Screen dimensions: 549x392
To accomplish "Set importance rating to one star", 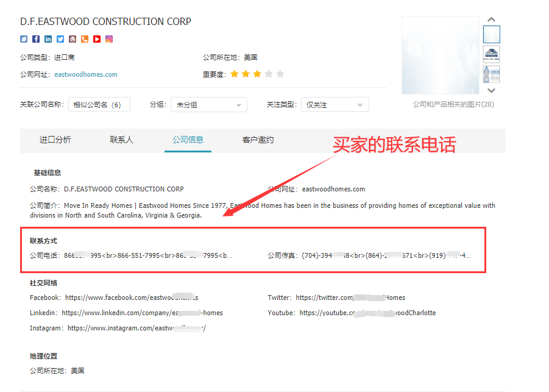I will (x=234, y=74).
